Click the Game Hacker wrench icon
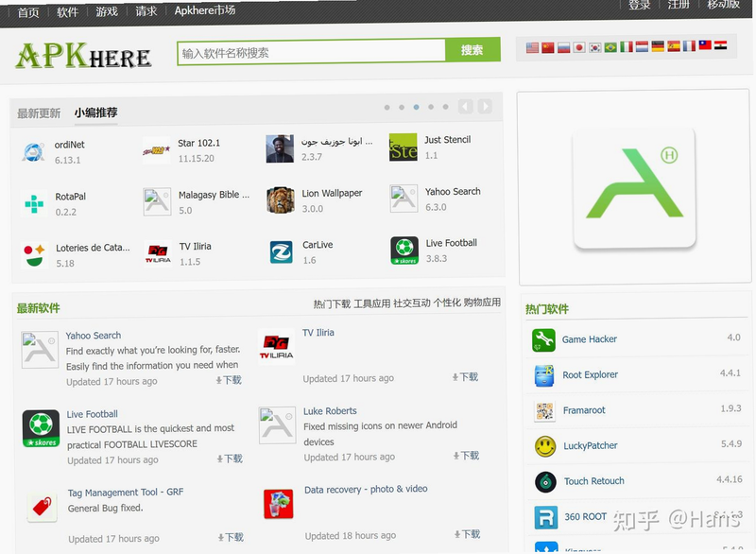756x554 pixels. tap(543, 340)
